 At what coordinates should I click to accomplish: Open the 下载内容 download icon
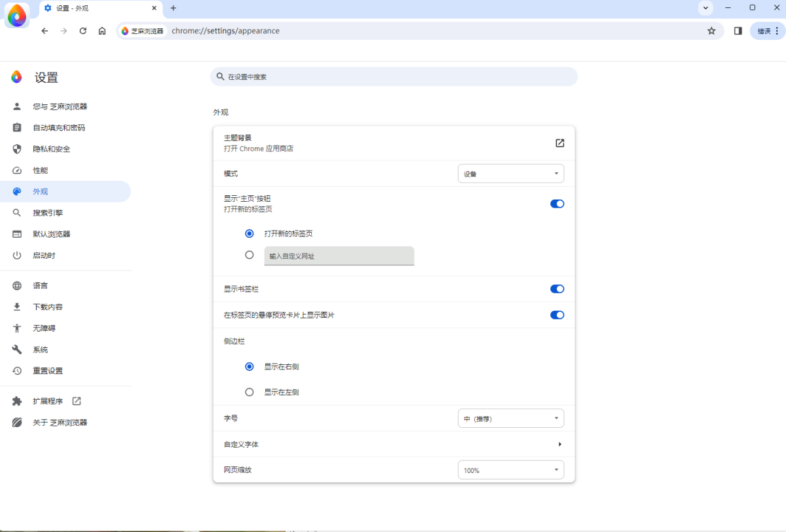[16, 306]
